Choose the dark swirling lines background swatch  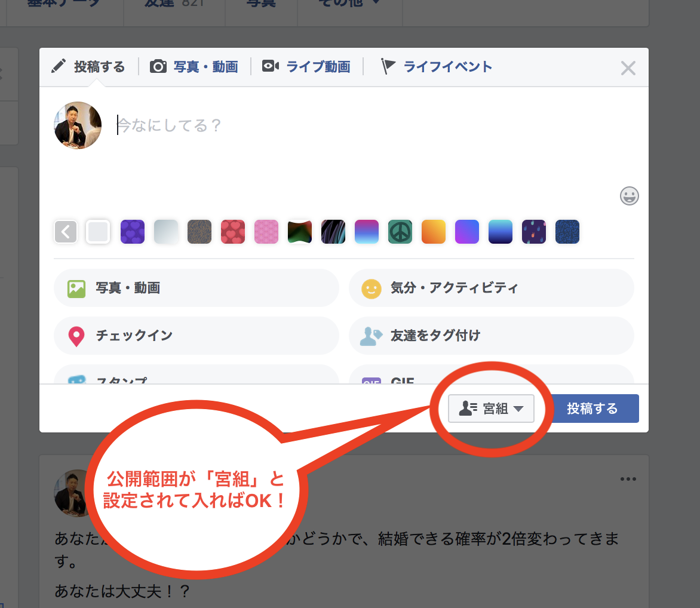point(333,232)
